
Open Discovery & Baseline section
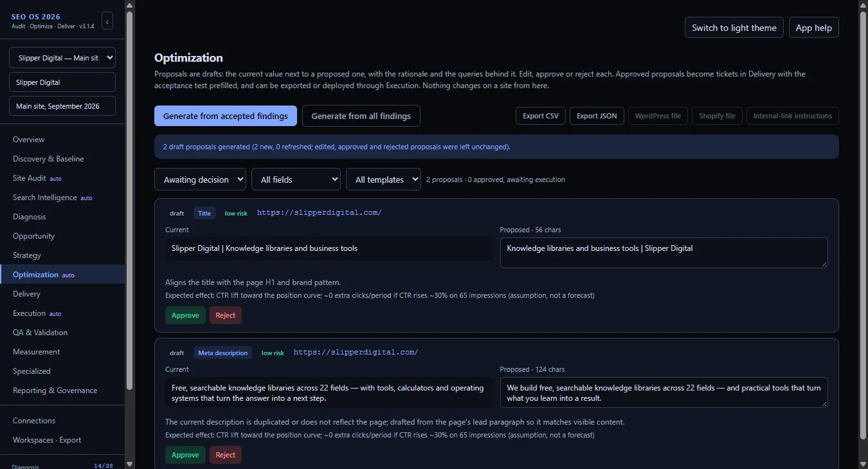(x=62, y=159)
